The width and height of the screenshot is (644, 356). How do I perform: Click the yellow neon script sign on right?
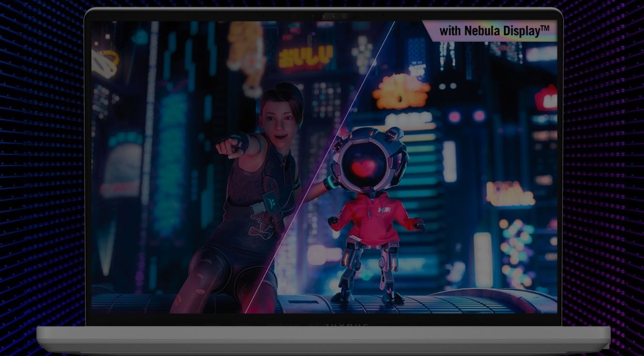tap(509, 194)
